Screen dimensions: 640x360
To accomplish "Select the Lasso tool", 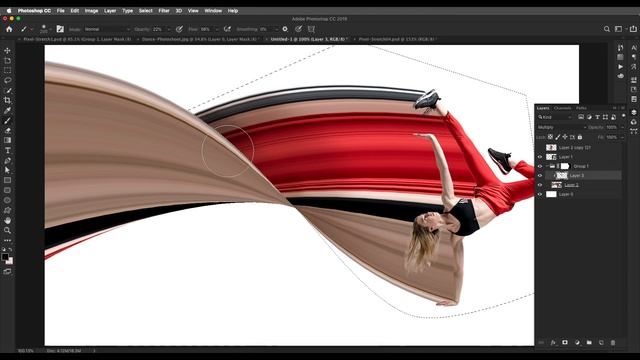I will [x=7, y=80].
